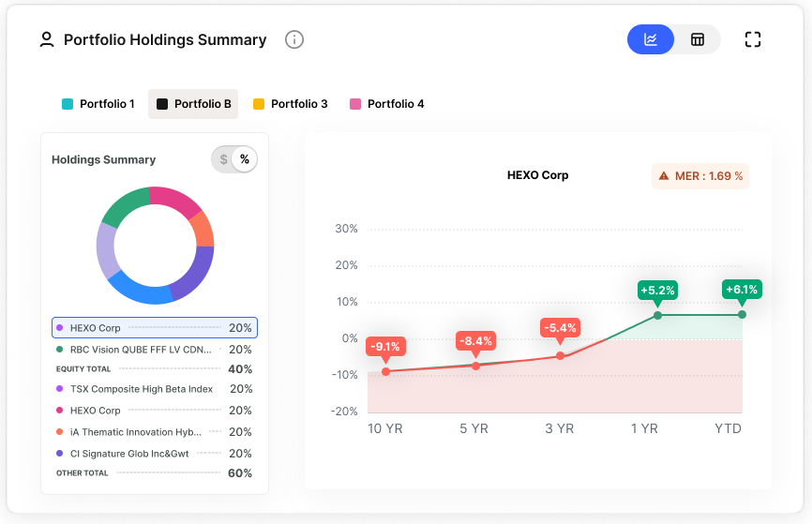Click the 10 YR axis label

point(384,428)
